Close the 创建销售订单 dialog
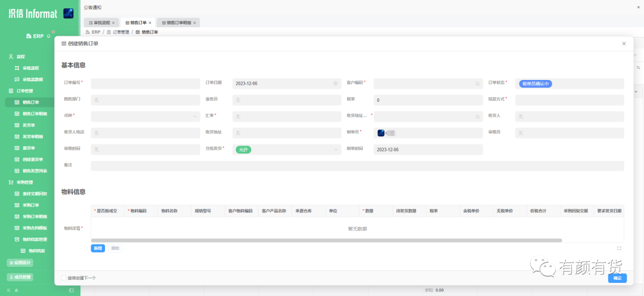644x296 pixels. (624, 44)
